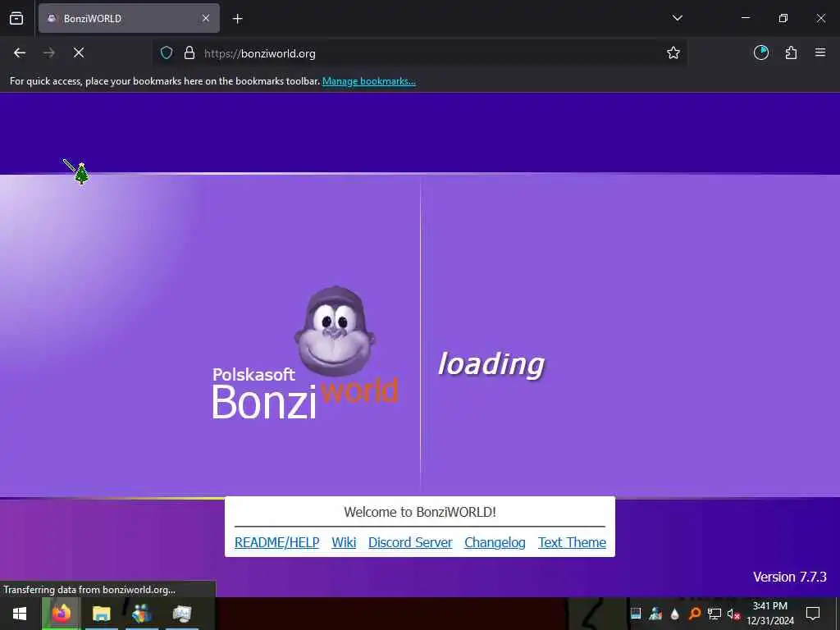Click the water drop tray icon
The height and width of the screenshot is (630, 840).
click(674, 614)
